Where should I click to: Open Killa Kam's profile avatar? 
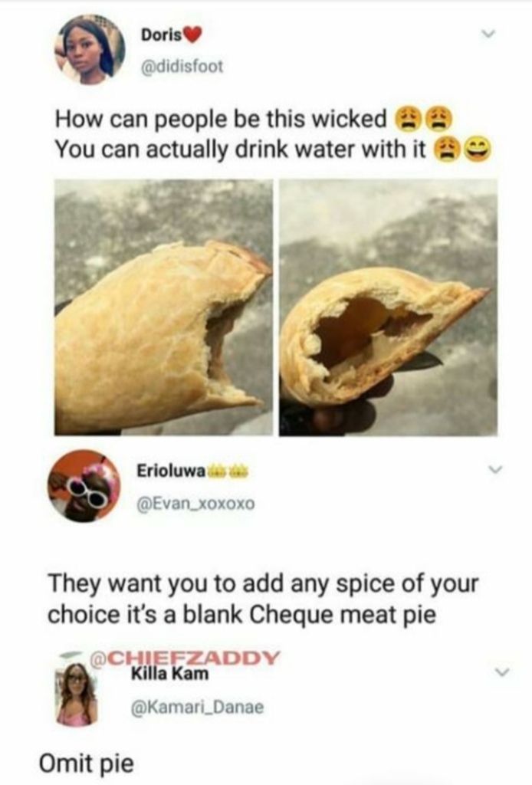(77, 695)
